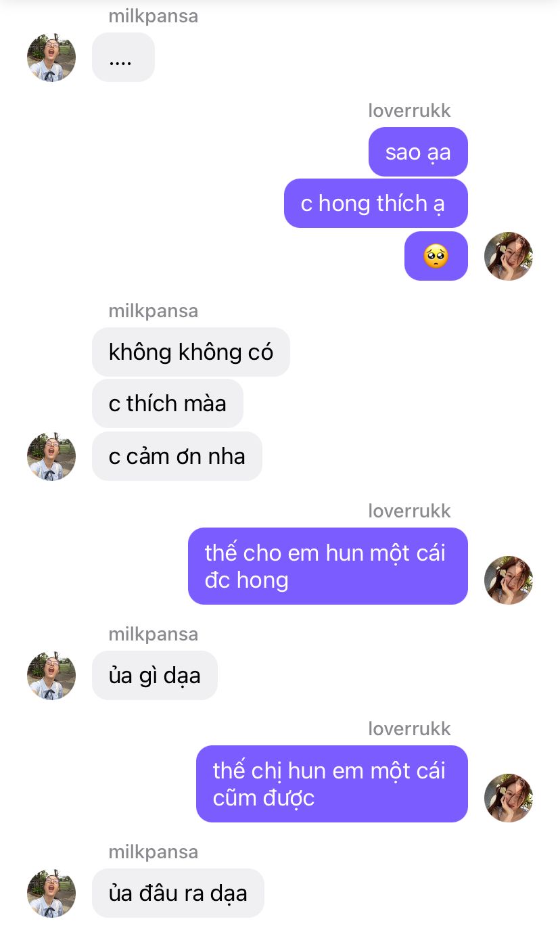
Task: Open the loverrukk username above 'sao ạa'
Action: [x=409, y=110]
